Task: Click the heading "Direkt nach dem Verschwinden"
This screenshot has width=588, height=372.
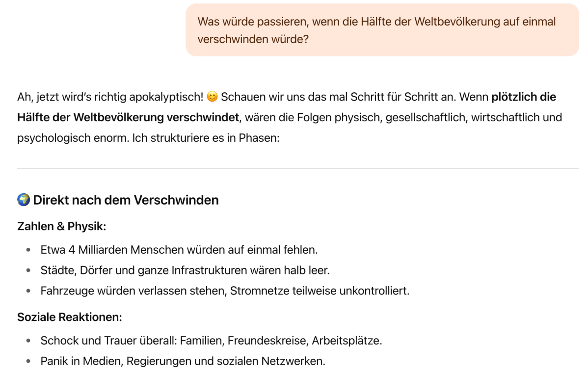Action: [x=126, y=200]
